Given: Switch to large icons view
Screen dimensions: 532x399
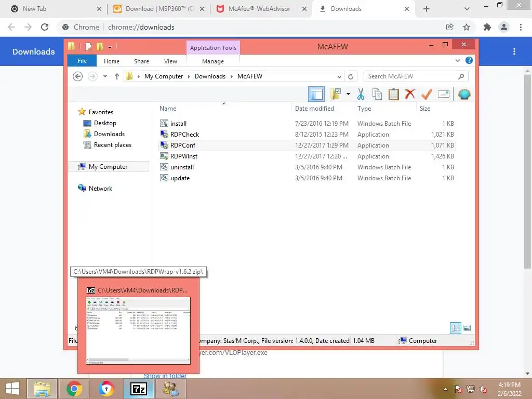Looking at the screenshot, I should point(467,328).
